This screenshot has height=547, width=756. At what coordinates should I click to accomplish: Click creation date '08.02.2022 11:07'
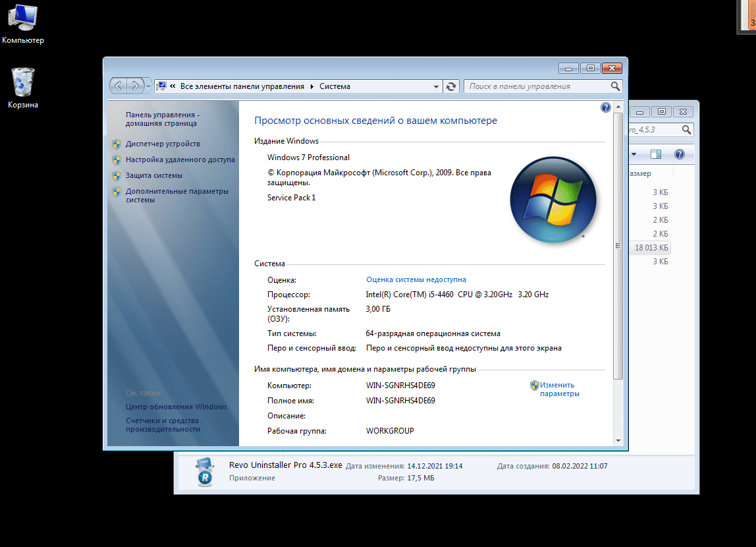[x=580, y=466]
